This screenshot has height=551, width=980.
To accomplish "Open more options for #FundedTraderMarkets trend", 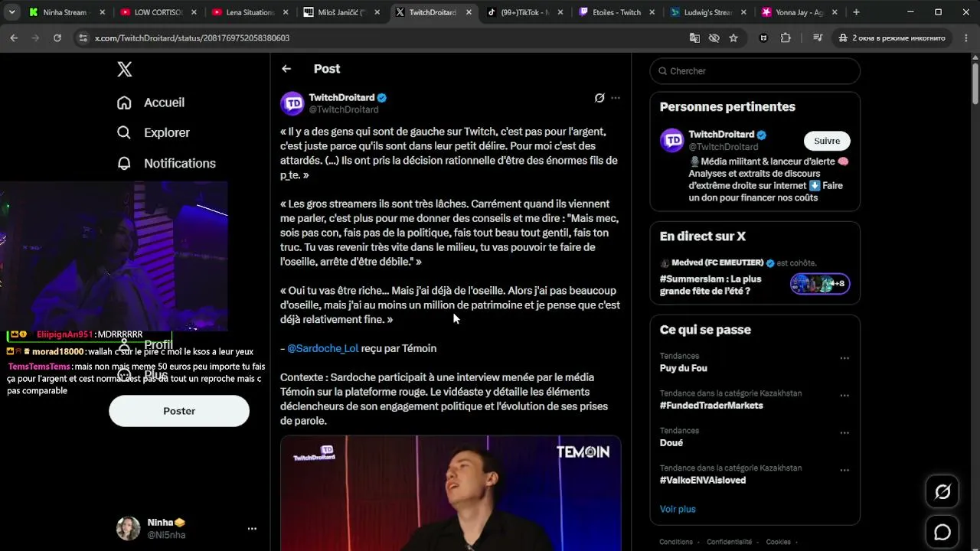I will pos(844,395).
